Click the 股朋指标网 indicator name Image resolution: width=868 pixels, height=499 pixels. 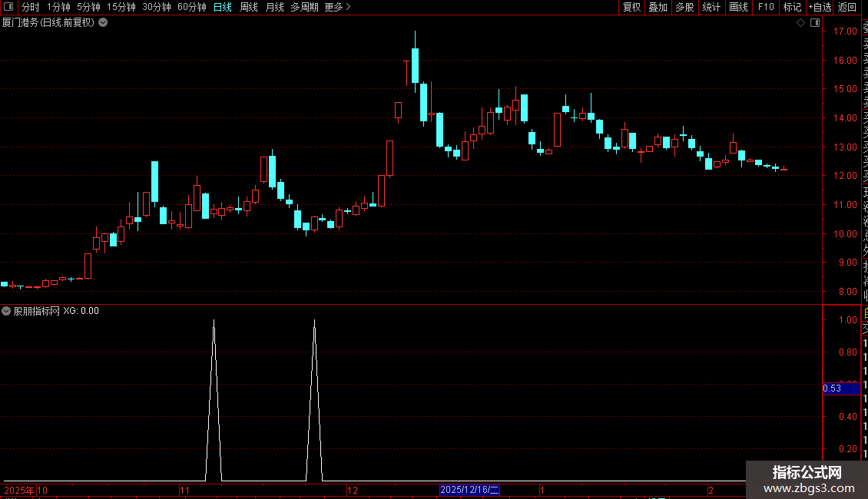click(37, 311)
